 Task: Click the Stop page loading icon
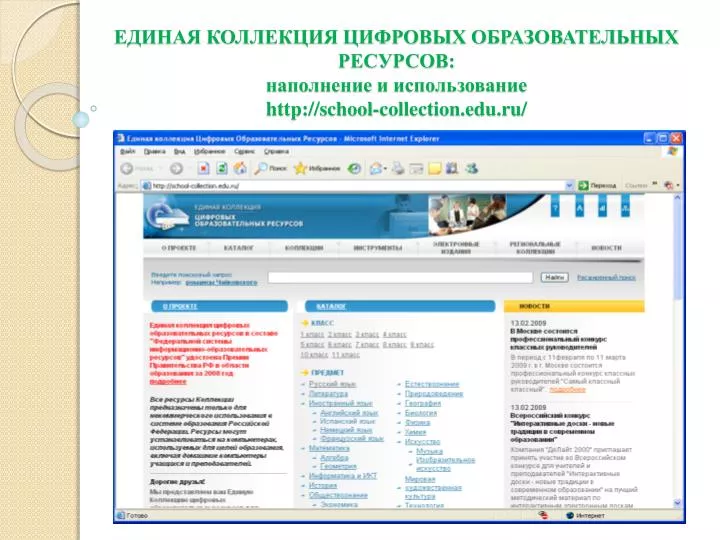point(203,169)
